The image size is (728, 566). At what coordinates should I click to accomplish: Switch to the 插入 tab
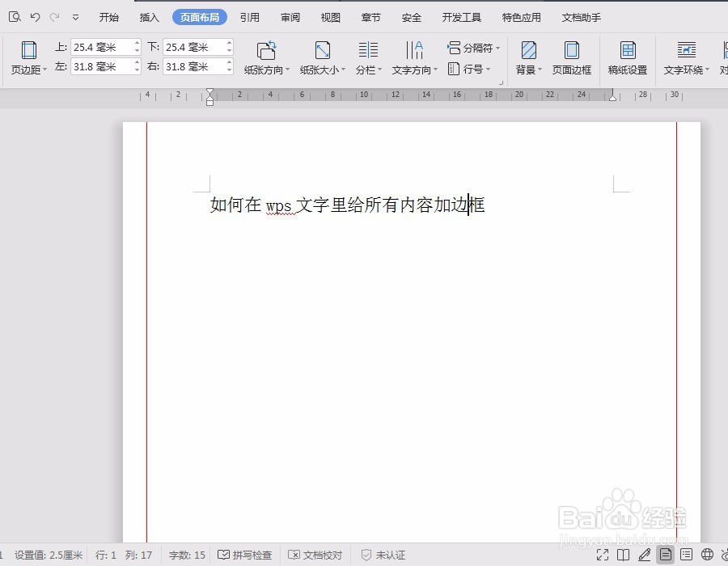pos(149,18)
